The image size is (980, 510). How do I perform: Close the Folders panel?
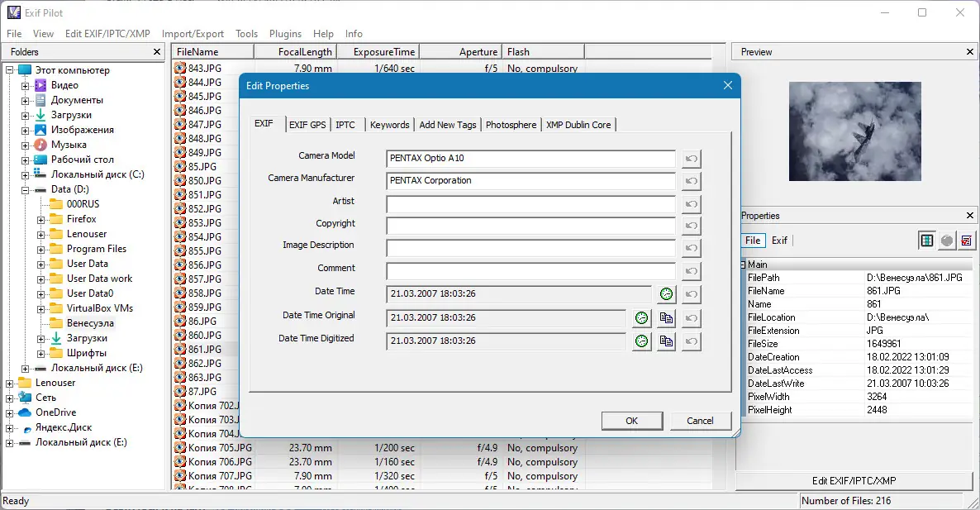[157, 52]
